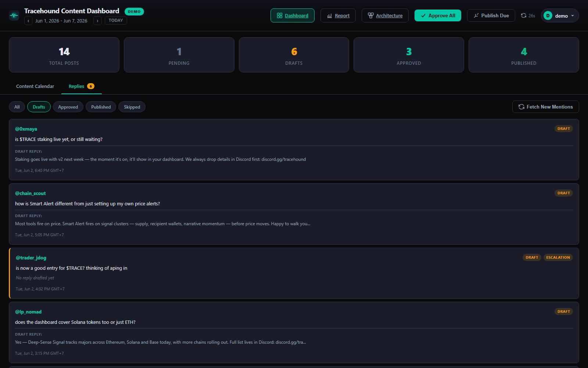Click the Total Posts stat card
This screenshot has height=368, width=588.
tap(64, 55)
